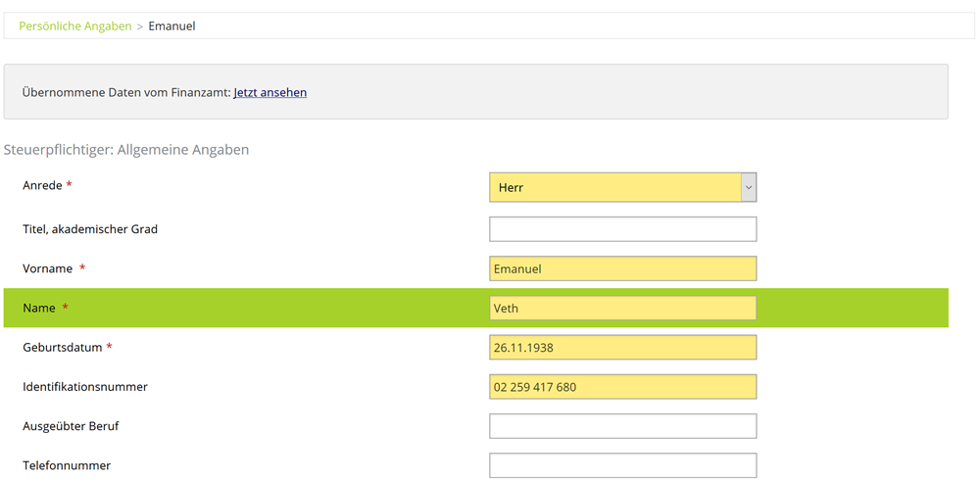980x482 pixels.
Task: Open the Anrede combo box showing Herr
Action: pyautogui.click(x=614, y=187)
